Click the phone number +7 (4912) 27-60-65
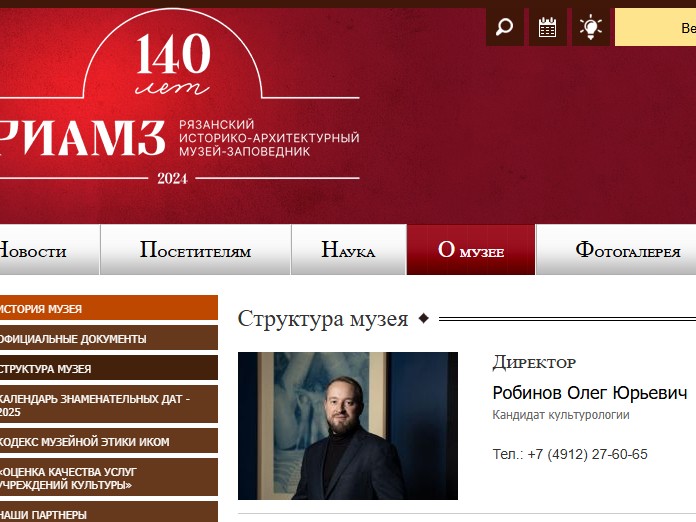The width and height of the screenshot is (696, 522). [588, 454]
